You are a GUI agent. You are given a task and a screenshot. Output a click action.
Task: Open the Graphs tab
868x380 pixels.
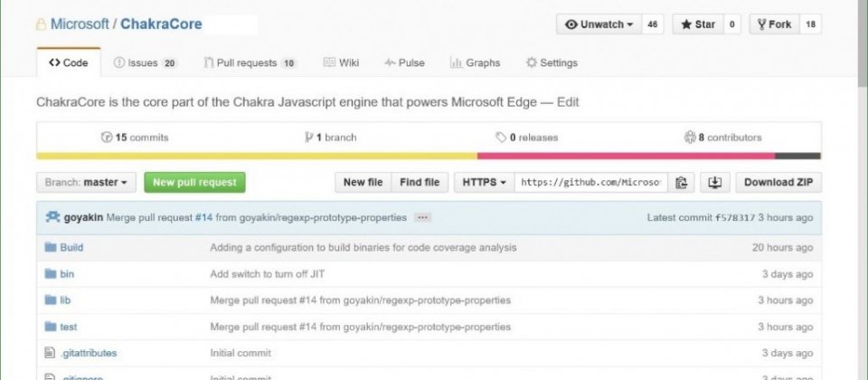coord(475,62)
